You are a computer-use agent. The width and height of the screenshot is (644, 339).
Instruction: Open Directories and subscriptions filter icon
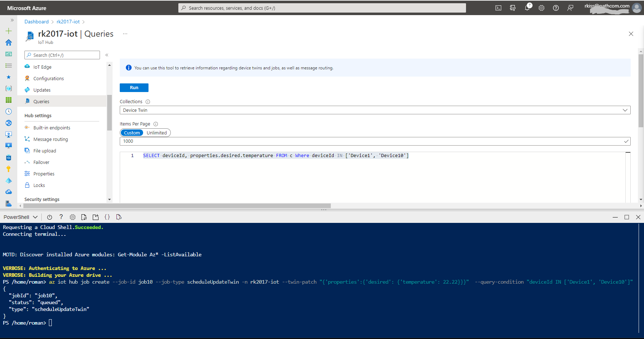click(513, 8)
